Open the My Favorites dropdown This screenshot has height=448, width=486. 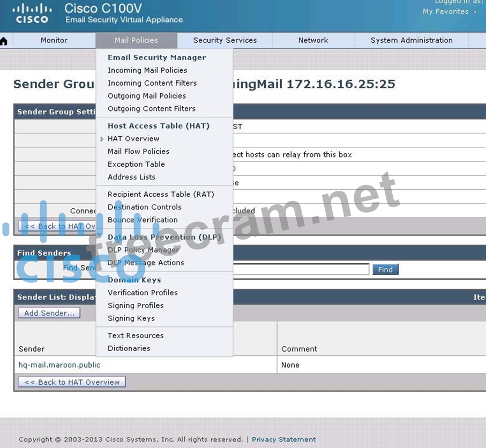[450, 12]
